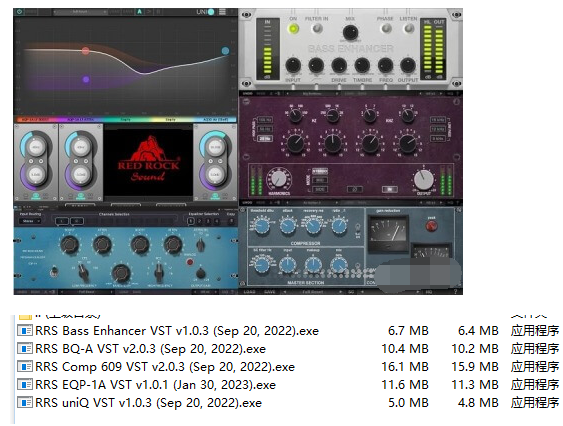Select the blue last band tab in uniQ

tap(215, 119)
